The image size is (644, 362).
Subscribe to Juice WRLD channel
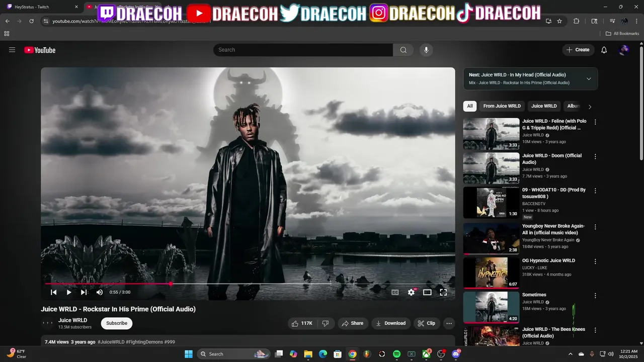coord(117,323)
